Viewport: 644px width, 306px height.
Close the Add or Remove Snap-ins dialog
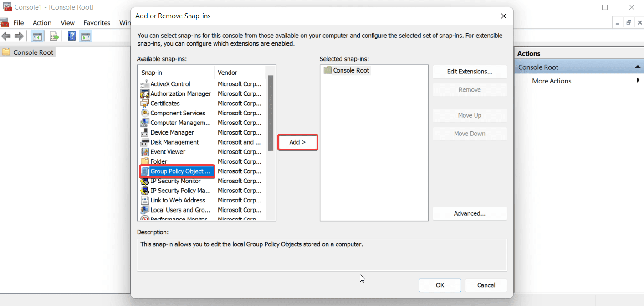(x=503, y=16)
